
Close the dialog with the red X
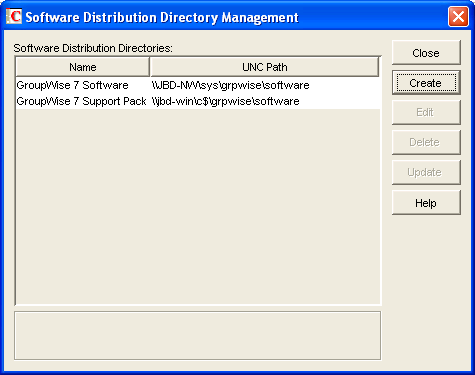[458, 16]
